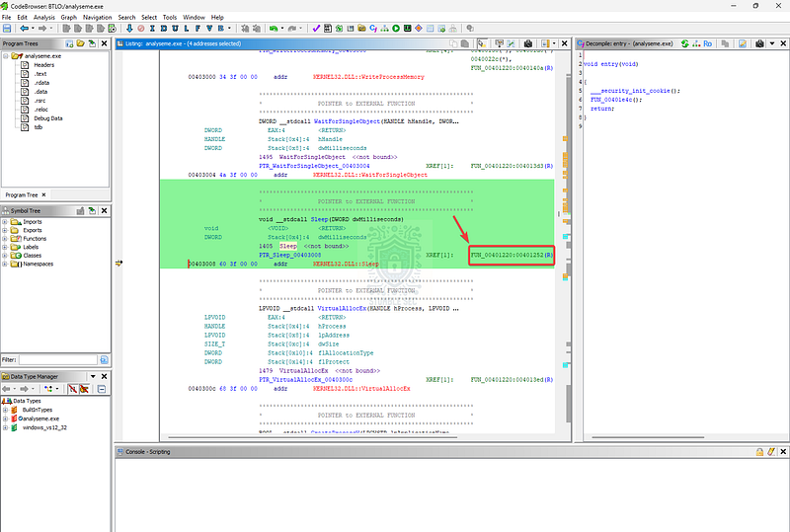Expand windows_vs12_32 in Data Type Manager
The height and width of the screenshot is (532, 790).
tap(5, 427)
